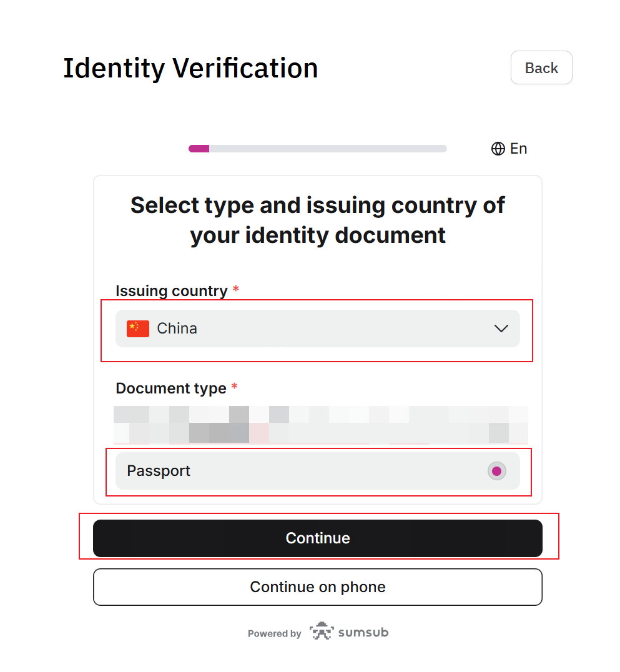This screenshot has height=672, width=620.
Task: Click Continue on phone button
Action: 318,587
